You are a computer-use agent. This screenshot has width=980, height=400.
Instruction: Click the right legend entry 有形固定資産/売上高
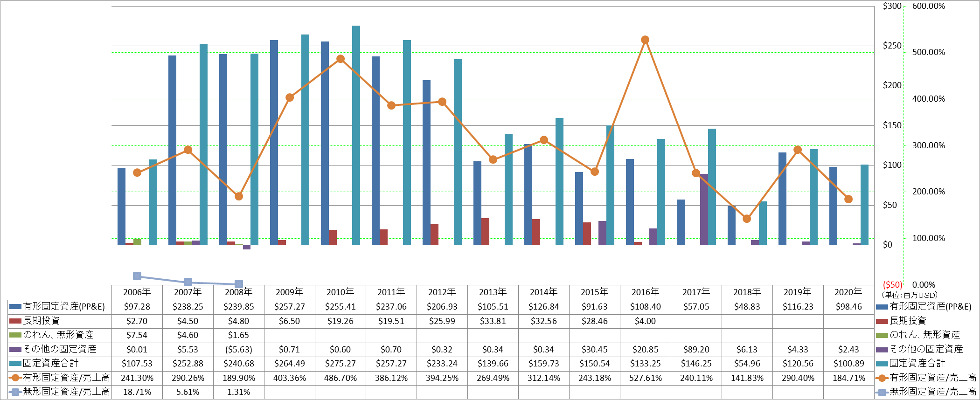point(933,378)
